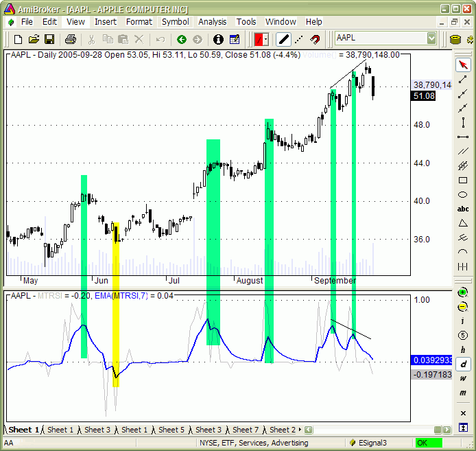Screen dimensions: 476x451
Task: Select the parallel lines channel tool
Action: (463, 151)
